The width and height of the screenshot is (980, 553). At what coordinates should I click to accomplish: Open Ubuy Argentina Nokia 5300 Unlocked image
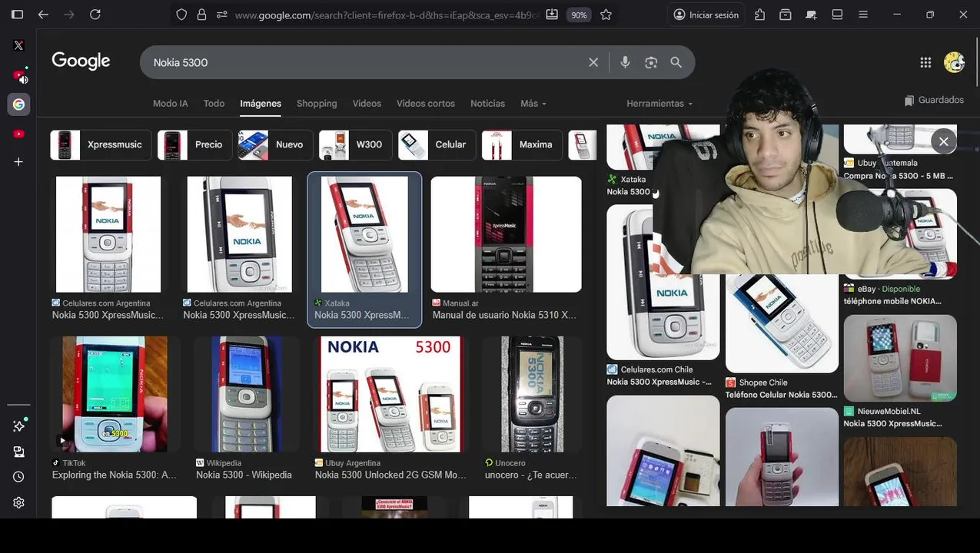[390, 394]
